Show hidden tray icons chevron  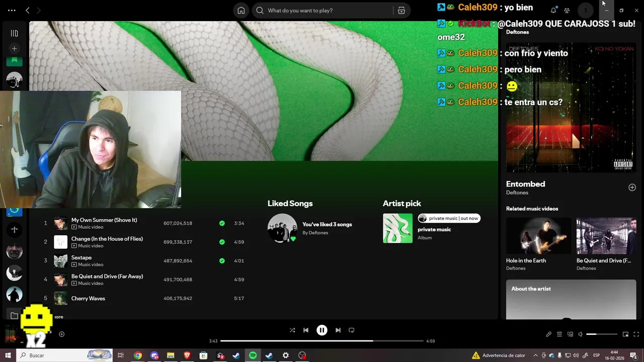(535, 355)
